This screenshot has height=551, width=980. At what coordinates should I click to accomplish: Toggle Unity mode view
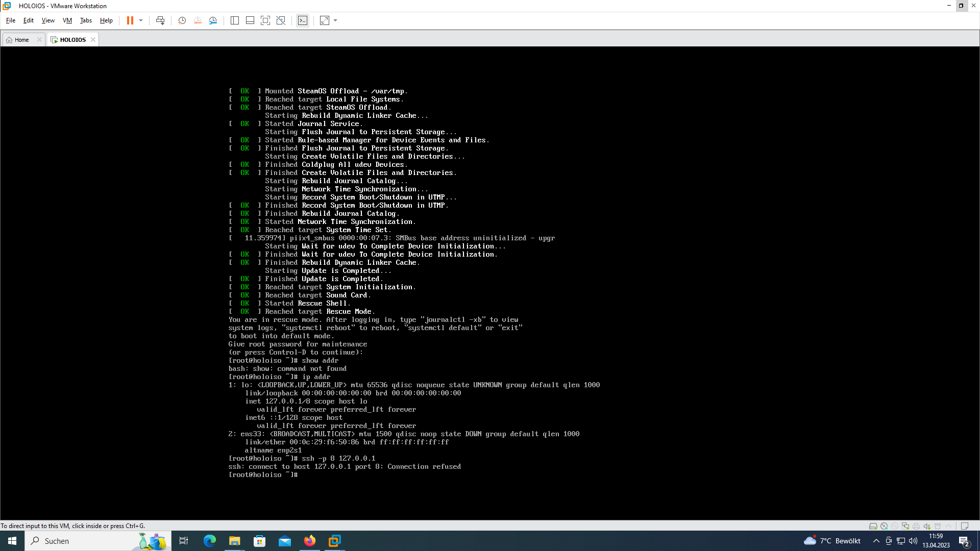pos(281,20)
